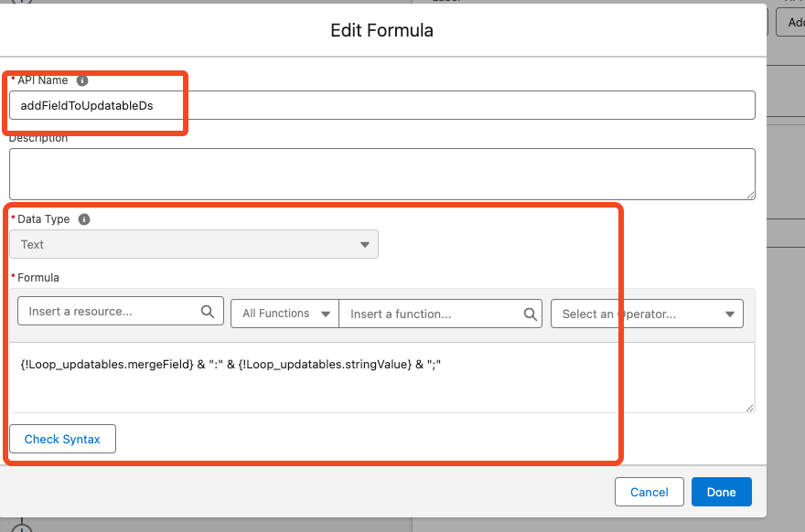Open the Data Type Text dropdown
Screen dimensions: 805x532
click(x=194, y=244)
